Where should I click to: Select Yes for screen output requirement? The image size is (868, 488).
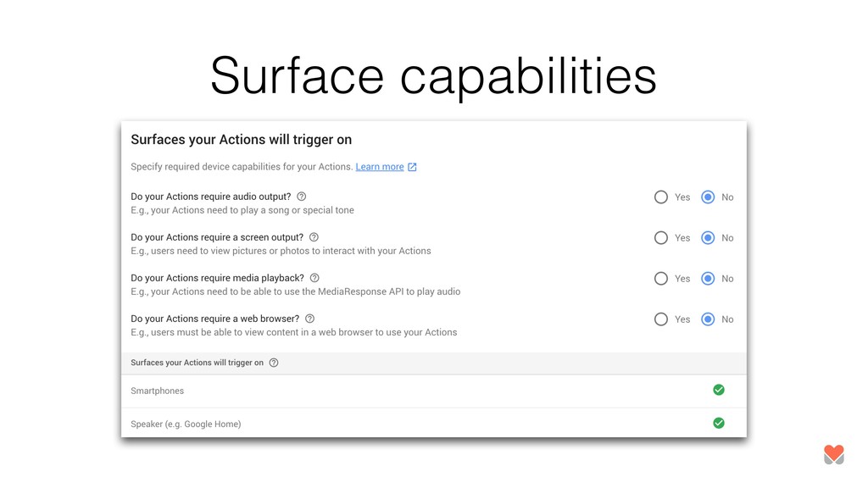click(661, 238)
